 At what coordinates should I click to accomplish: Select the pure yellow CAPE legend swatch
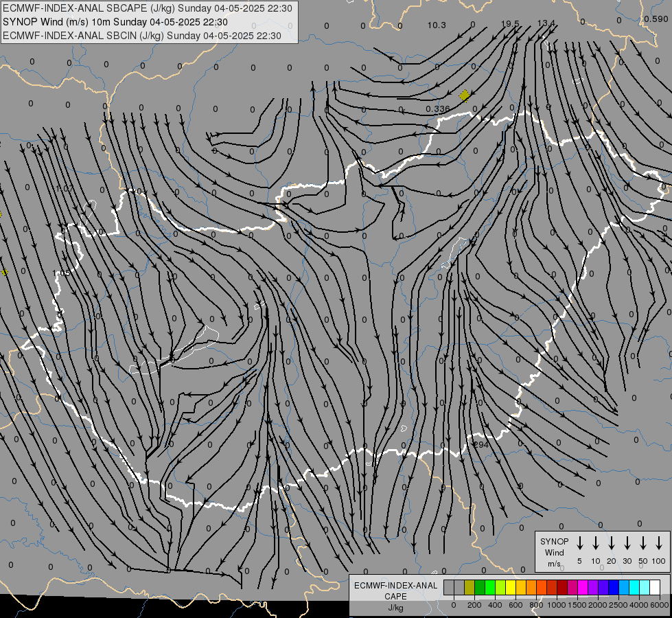[511, 587]
